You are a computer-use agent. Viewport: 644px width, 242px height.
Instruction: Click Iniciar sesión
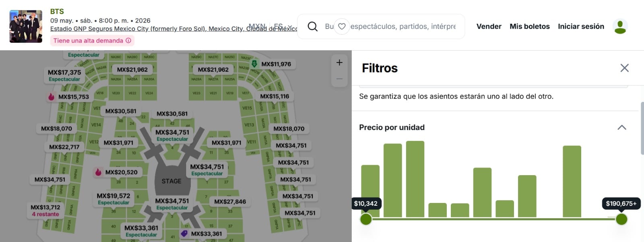point(580,27)
